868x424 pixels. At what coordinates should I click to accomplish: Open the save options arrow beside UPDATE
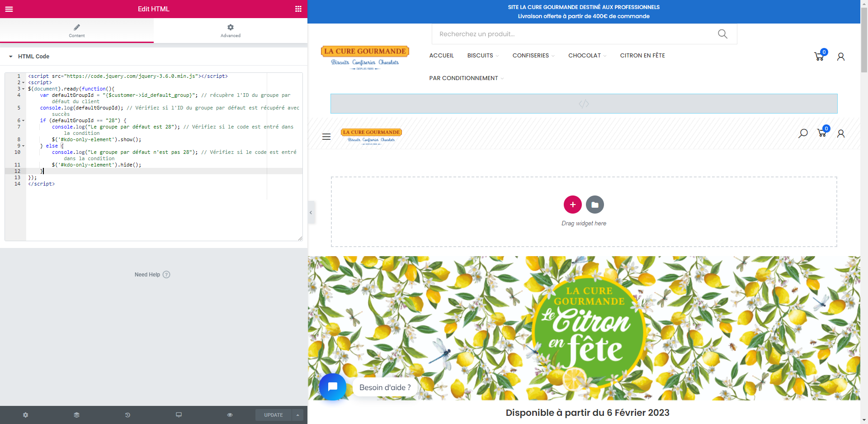pyautogui.click(x=297, y=415)
